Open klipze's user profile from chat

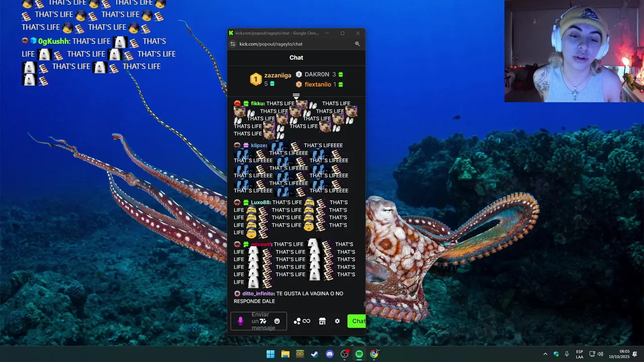[258, 145]
